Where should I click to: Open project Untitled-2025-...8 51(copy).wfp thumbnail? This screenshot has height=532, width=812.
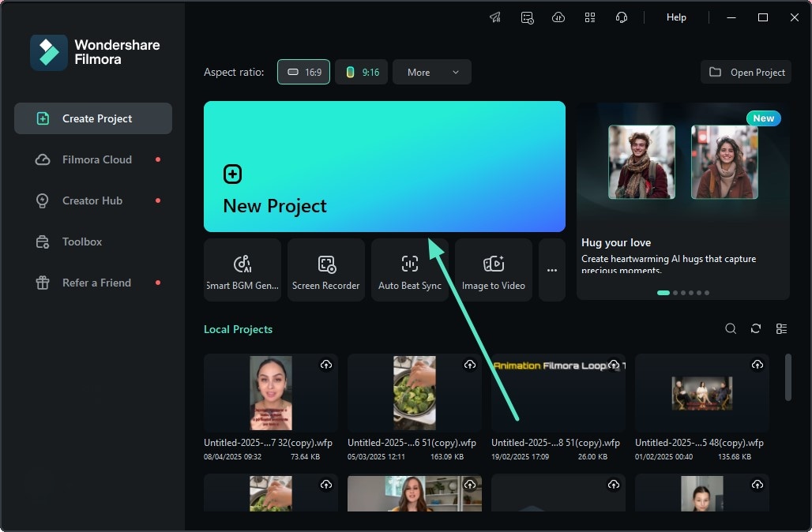[x=558, y=393]
